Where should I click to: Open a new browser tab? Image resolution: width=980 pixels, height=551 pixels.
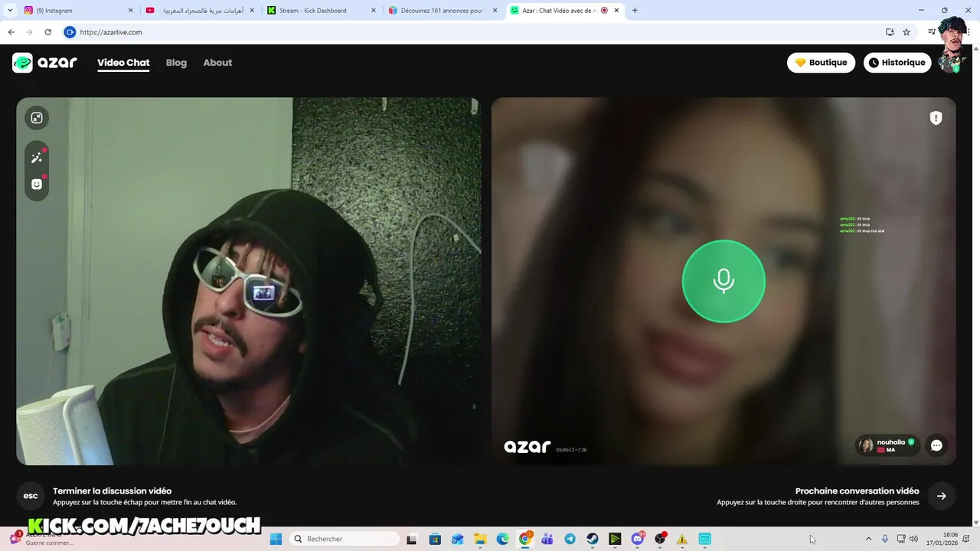tap(635, 11)
